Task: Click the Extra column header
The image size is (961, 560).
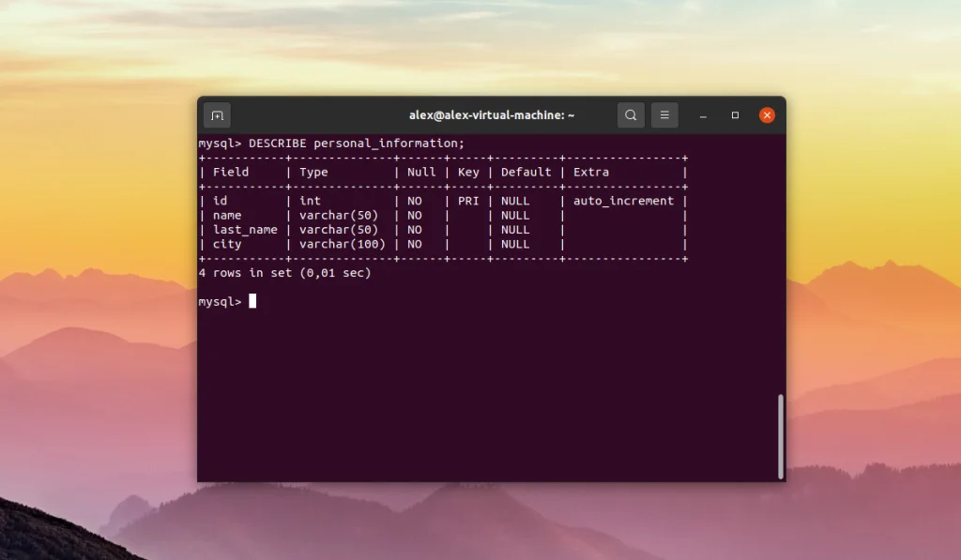Action: [589, 172]
